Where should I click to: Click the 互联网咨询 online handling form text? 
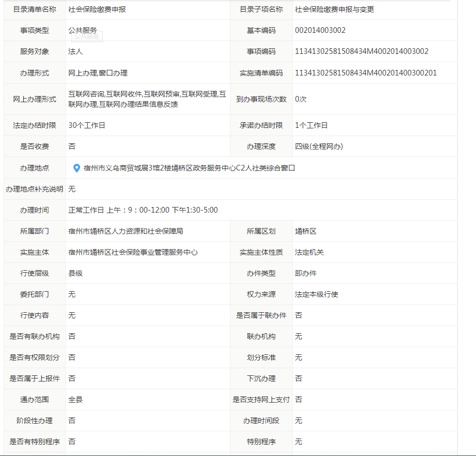[86, 94]
